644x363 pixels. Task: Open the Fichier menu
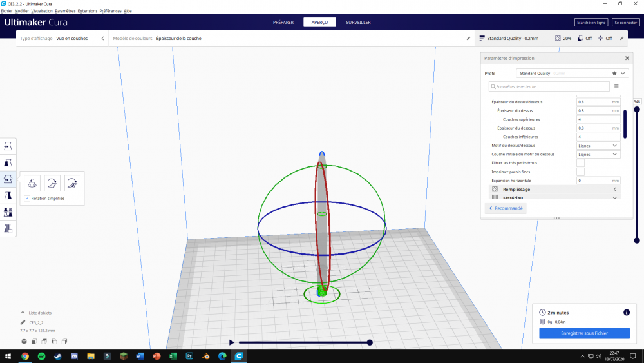pyautogui.click(x=6, y=11)
